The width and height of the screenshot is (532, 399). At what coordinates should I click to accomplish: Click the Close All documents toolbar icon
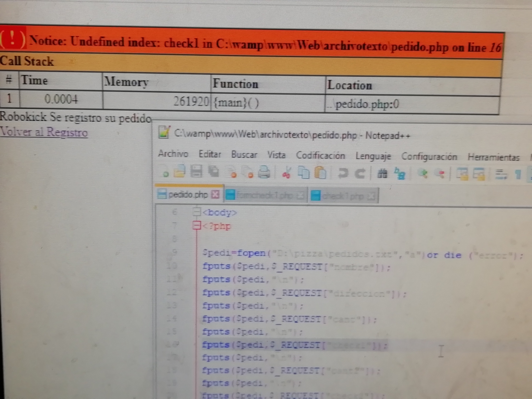click(x=248, y=172)
